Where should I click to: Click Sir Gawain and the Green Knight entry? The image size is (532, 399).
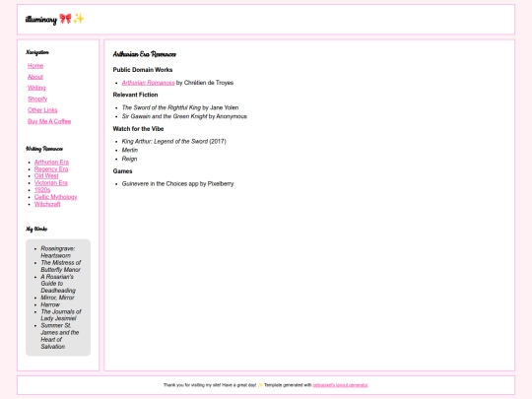(x=184, y=116)
